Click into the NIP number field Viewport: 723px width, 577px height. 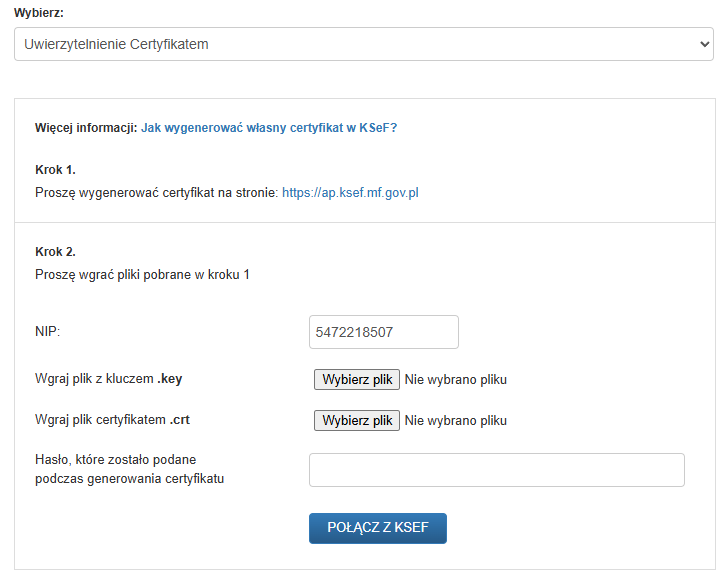[384, 332]
